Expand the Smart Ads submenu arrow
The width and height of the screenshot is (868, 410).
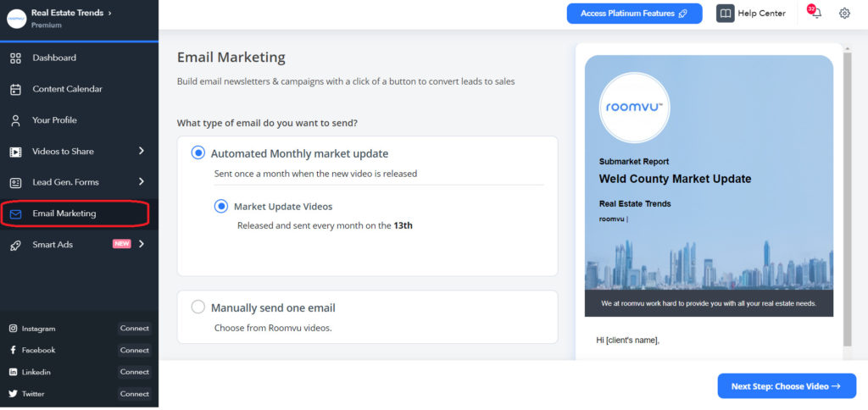(141, 245)
